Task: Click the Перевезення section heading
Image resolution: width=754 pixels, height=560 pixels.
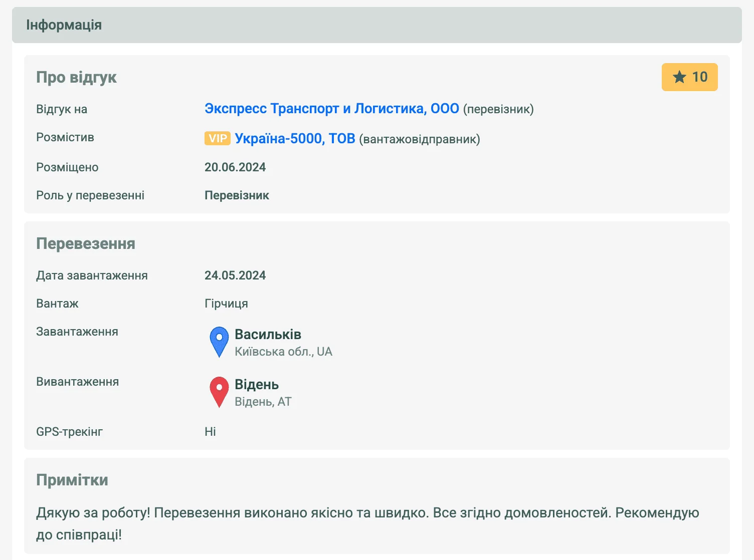Action: (x=86, y=243)
